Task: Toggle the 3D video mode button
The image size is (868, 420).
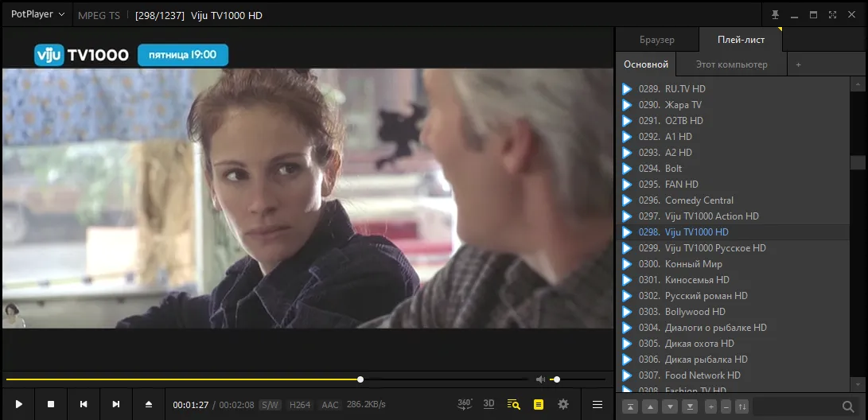Action: click(x=488, y=404)
